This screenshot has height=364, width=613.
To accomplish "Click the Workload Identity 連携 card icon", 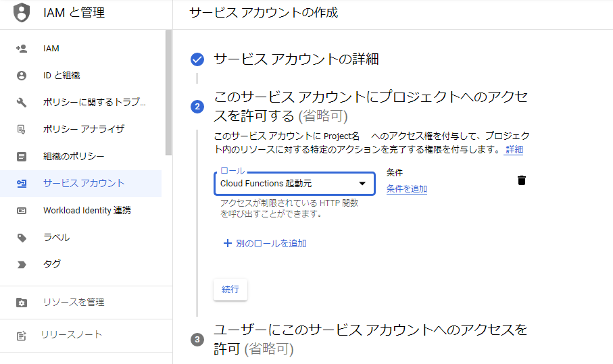I will (22, 211).
